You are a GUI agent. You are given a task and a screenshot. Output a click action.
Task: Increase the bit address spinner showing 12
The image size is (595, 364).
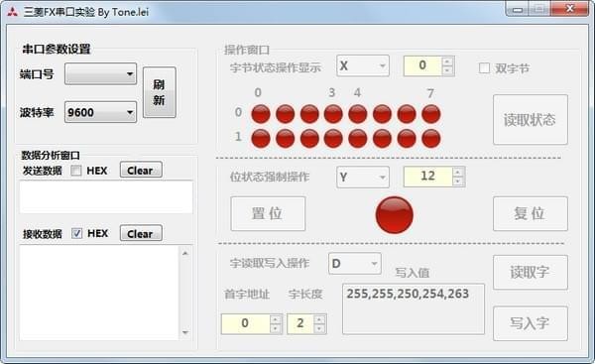458,173
